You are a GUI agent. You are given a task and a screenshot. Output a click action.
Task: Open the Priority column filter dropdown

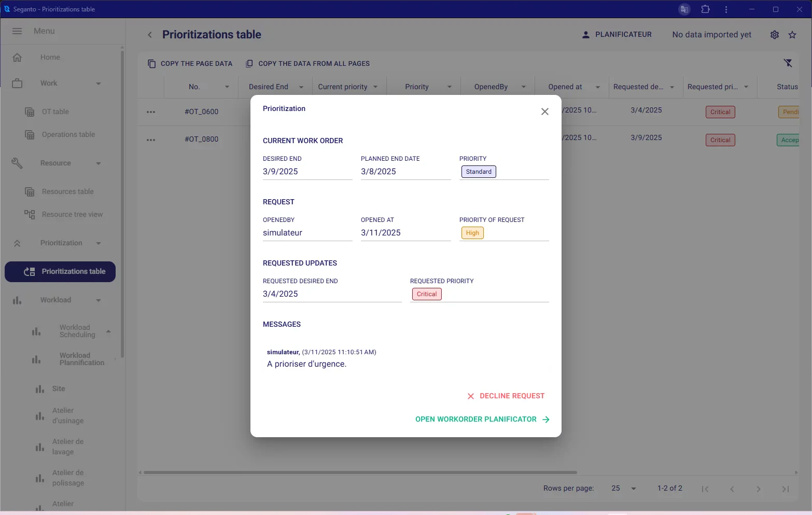point(449,87)
